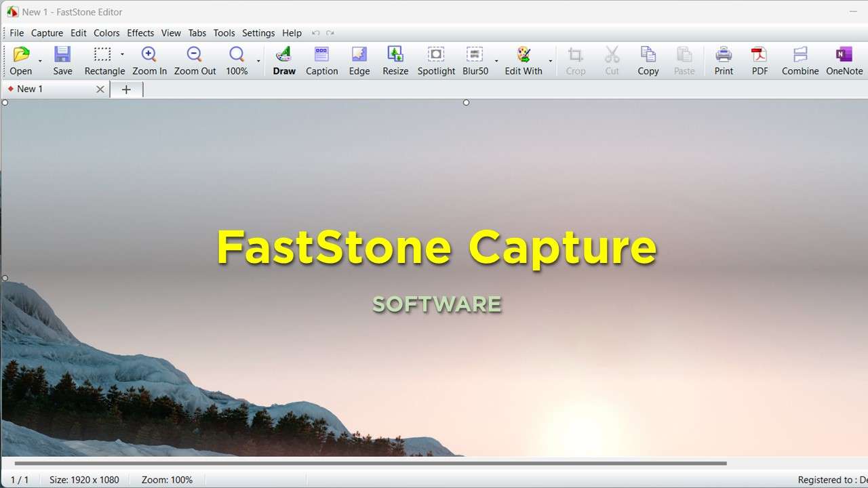Viewport: 868px width, 488px height.
Task: Switch to the New 1 tab
Action: click(x=31, y=89)
